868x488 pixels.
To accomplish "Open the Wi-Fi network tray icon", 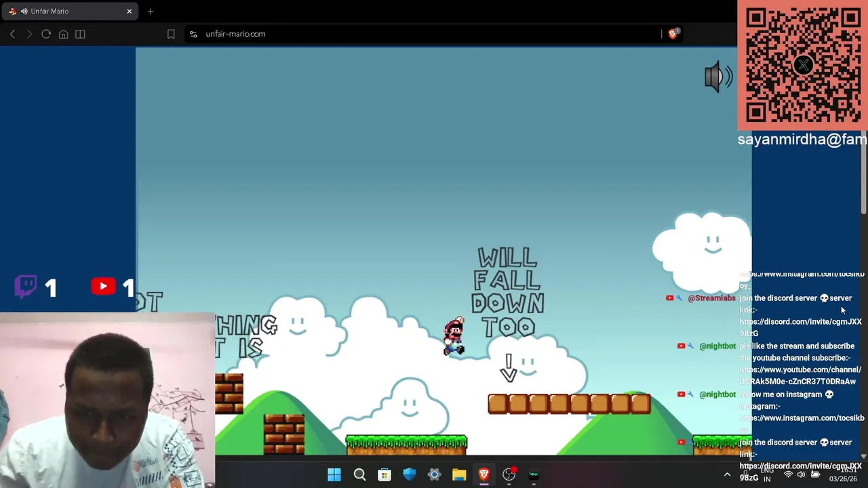I will tap(788, 475).
